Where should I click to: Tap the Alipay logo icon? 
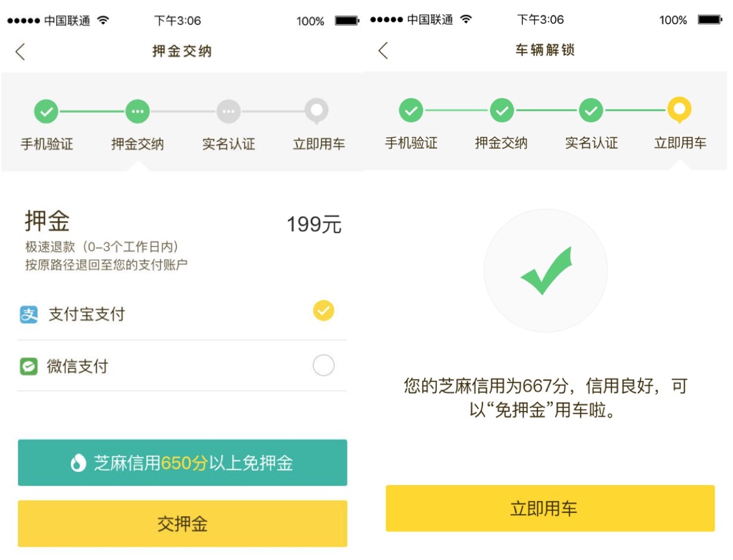(29, 314)
